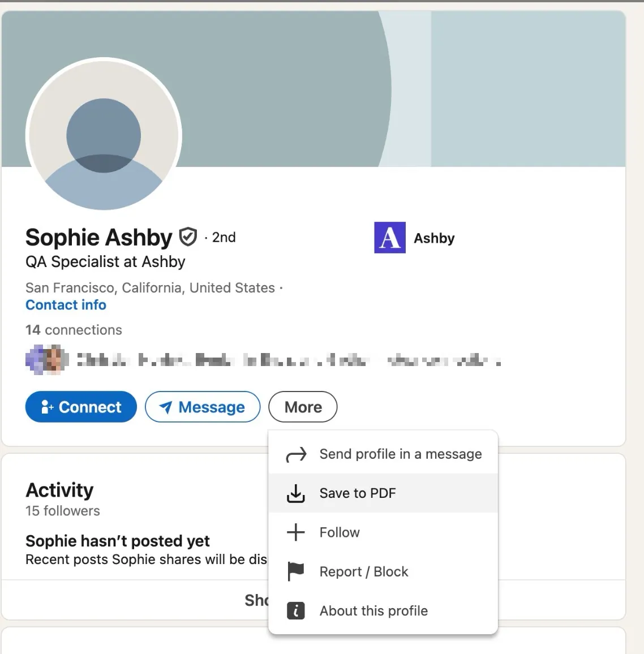
Task: Open About this profile
Action: 383,610
